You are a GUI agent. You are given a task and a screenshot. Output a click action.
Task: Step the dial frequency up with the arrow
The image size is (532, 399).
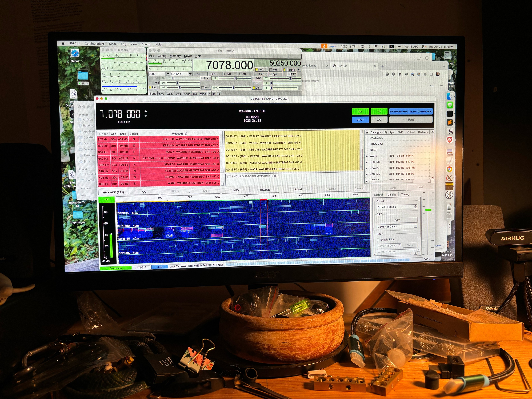(x=146, y=111)
